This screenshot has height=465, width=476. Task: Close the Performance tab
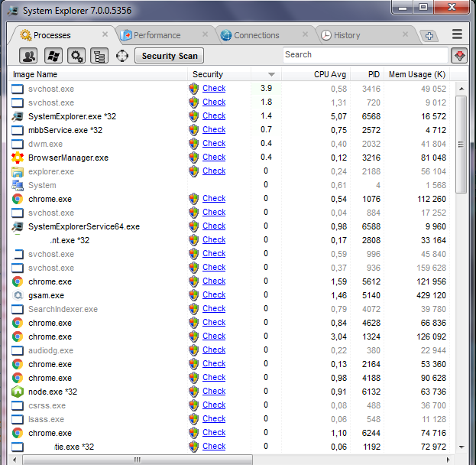pyautogui.click(x=206, y=34)
